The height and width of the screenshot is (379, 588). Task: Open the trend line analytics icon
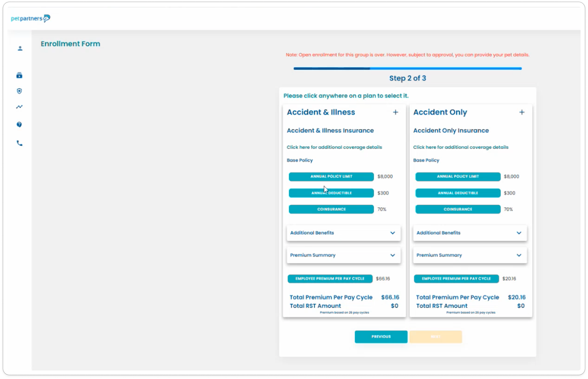pyautogui.click(x=19, y=107)
